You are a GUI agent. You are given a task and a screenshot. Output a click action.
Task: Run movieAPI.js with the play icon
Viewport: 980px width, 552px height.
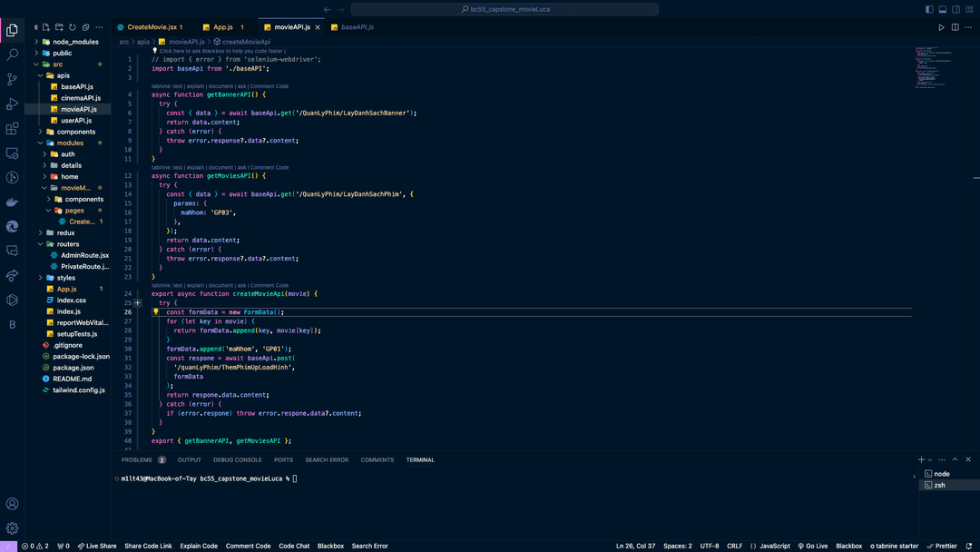(941, 27)
